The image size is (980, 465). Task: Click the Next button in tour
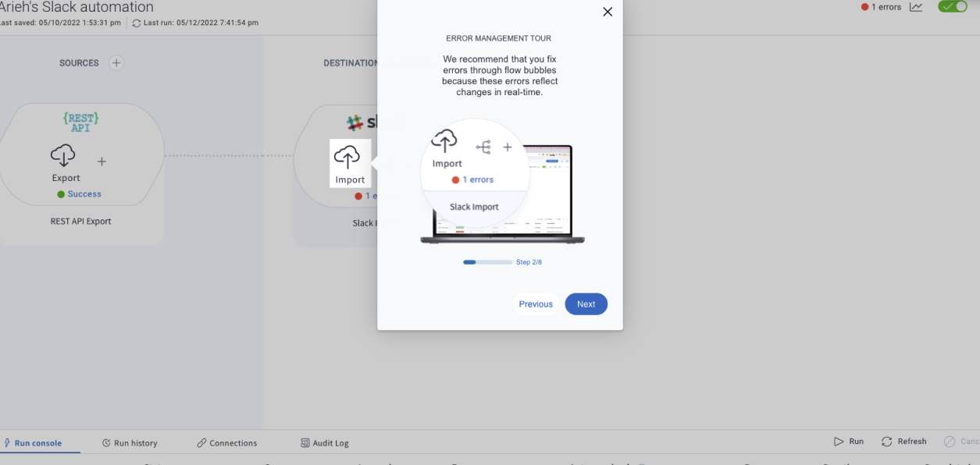(x=586, y=304)
